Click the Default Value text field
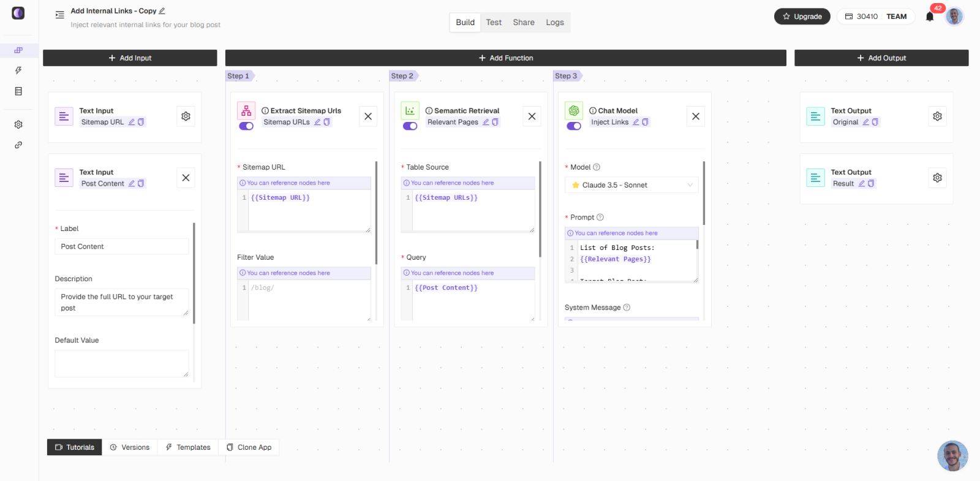 [121, 363]
